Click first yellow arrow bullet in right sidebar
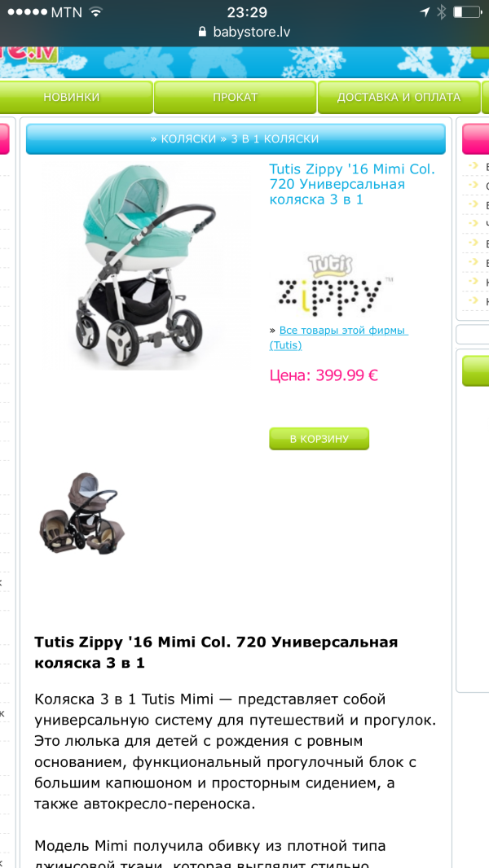 pos(473,166)
